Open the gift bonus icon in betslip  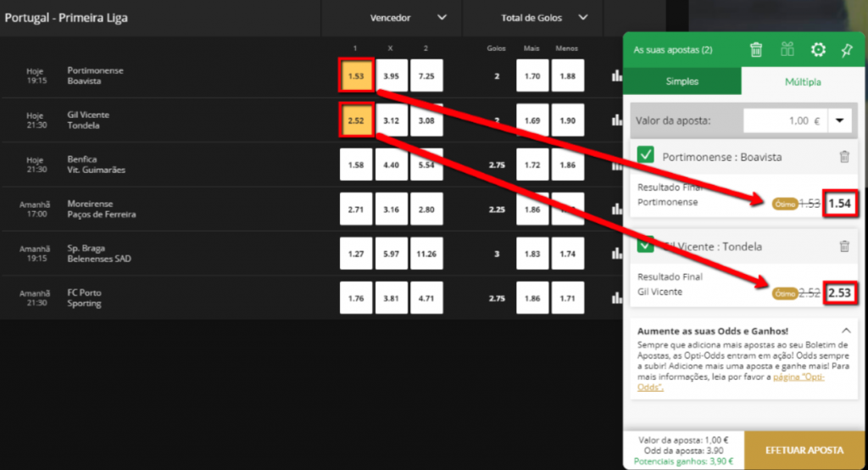click(x=787, y=50)
